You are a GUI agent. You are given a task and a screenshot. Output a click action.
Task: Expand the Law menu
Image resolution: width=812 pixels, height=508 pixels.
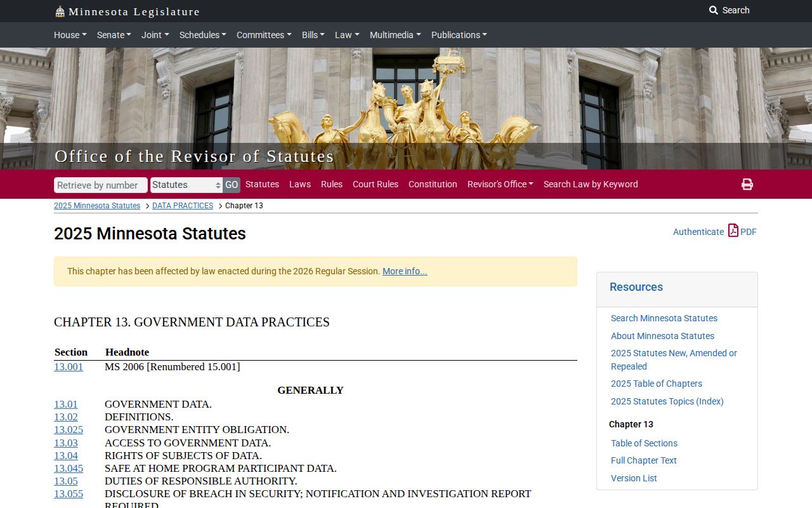pos(347,35)
